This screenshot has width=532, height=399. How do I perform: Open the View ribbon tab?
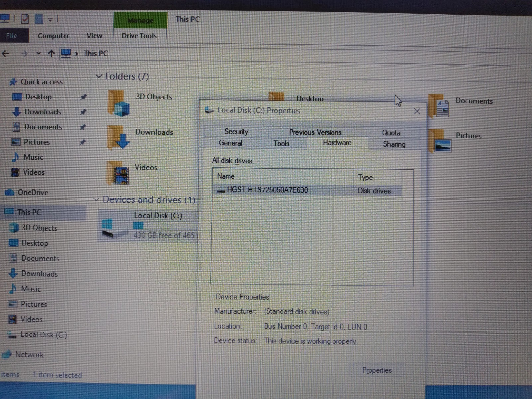pos(94,36)
